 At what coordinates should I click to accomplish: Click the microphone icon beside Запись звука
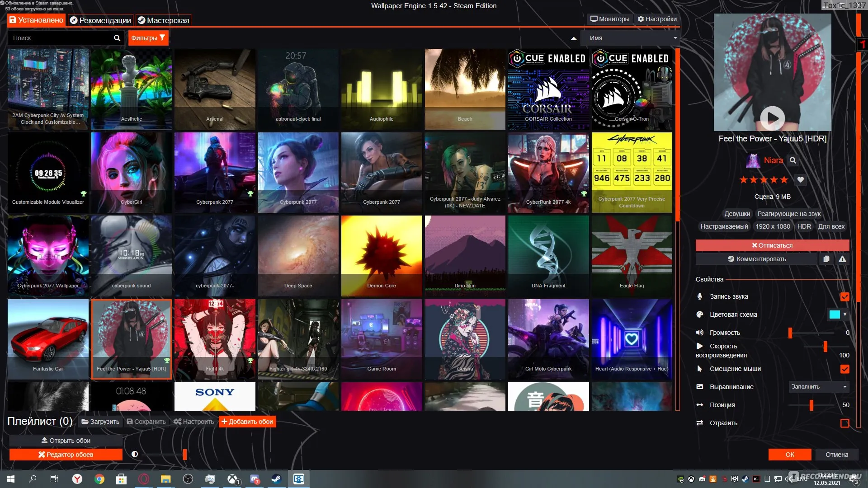[x=699, y=296]
